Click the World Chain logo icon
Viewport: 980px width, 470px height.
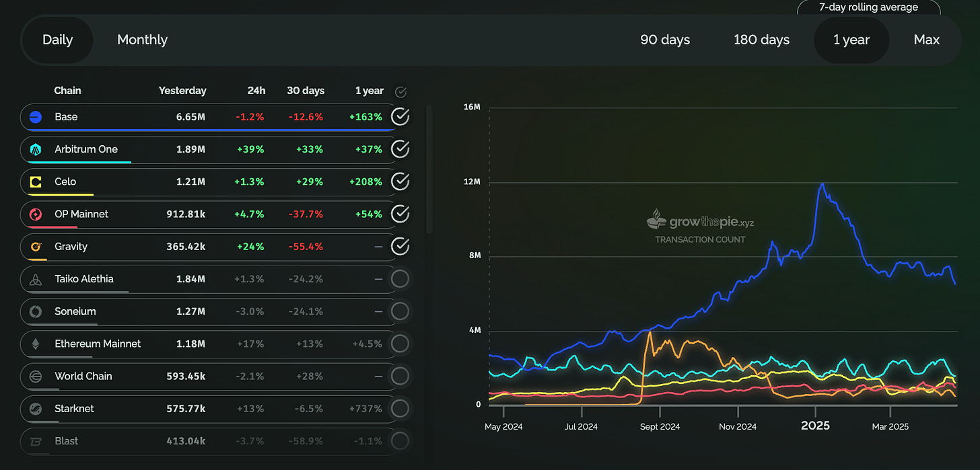click(36, 377)
